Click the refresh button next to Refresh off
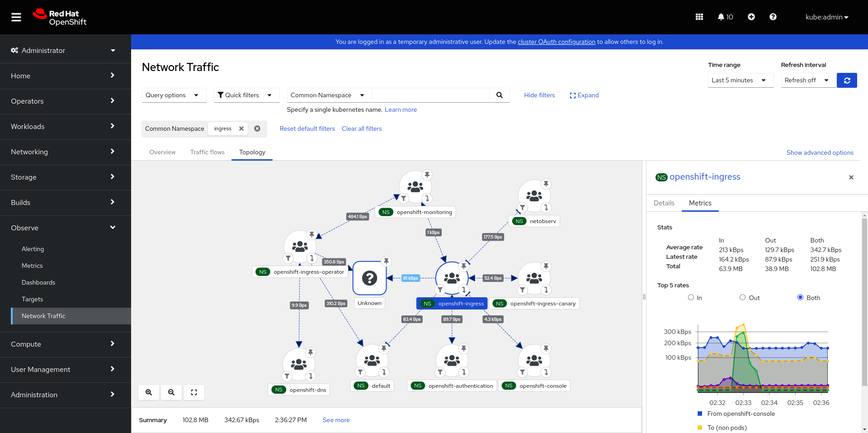Image resolution: width=868 pixels, height=433 pixels. click(847, 80)
